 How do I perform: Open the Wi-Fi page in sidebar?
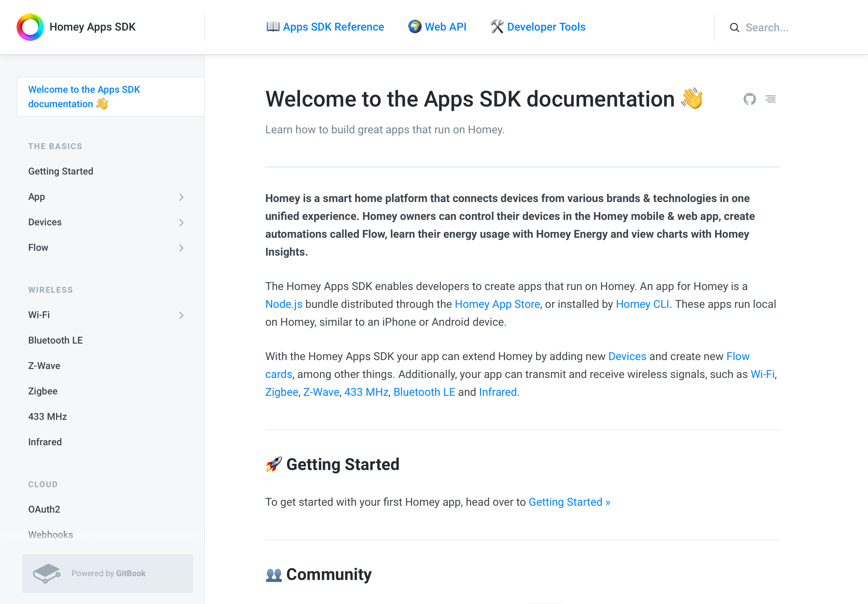pos(39,315)
